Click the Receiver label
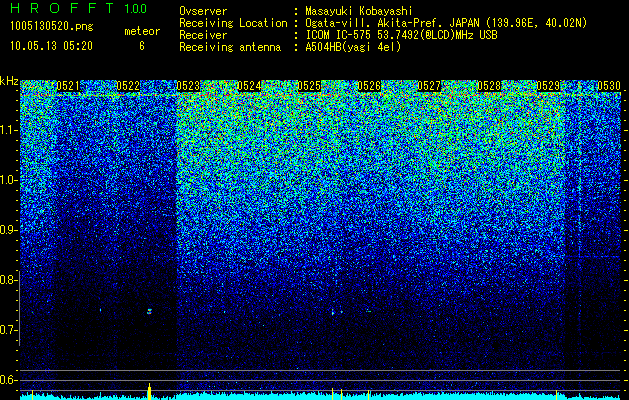Screen dimensions: 629x400 (x=203, y=35)
